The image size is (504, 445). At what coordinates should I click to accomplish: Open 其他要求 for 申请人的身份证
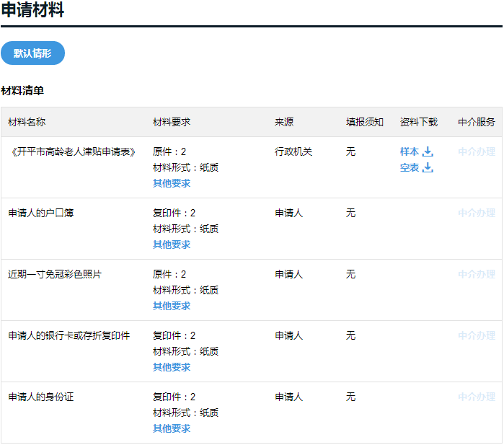(172, 428)
